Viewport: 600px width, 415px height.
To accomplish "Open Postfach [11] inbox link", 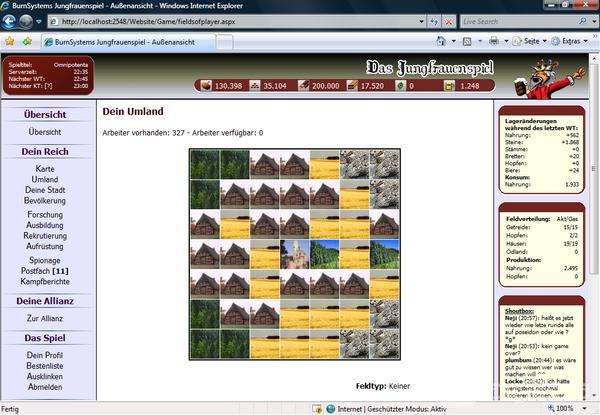I will 45,271.
